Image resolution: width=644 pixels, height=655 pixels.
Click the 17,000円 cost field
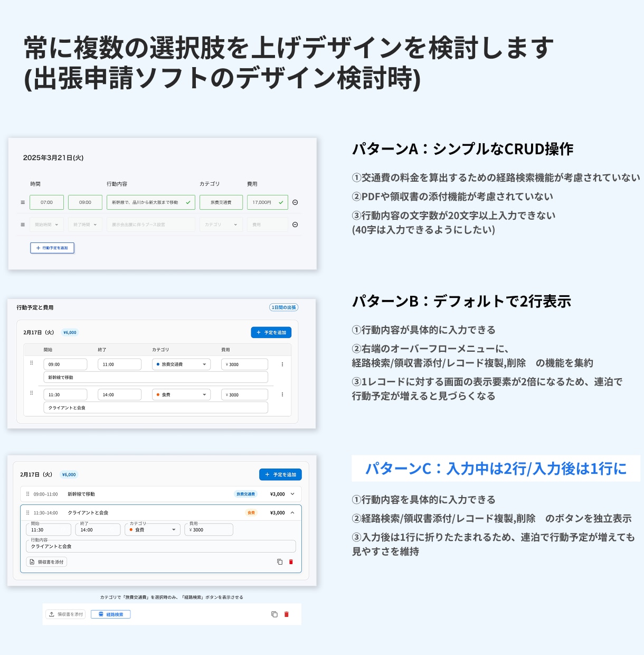click(268, 202)
